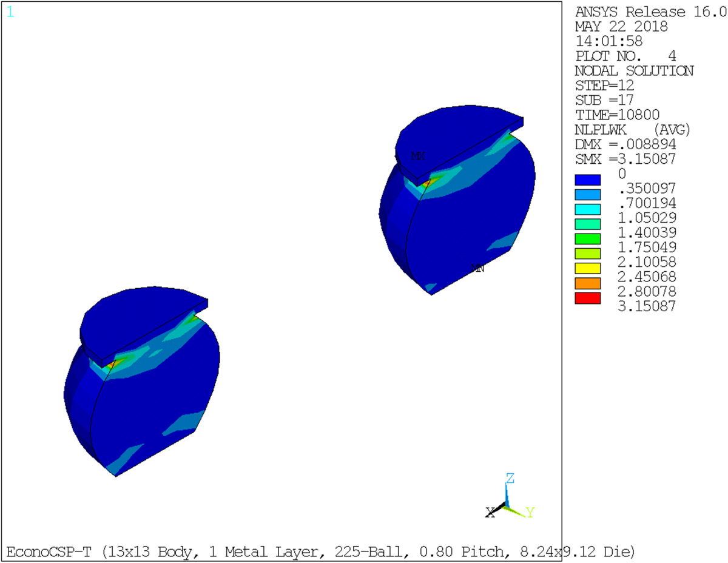The width and height of the screenshot is (728, 563).
Task: Click the window number 1 label
Action: coord(10,12)
